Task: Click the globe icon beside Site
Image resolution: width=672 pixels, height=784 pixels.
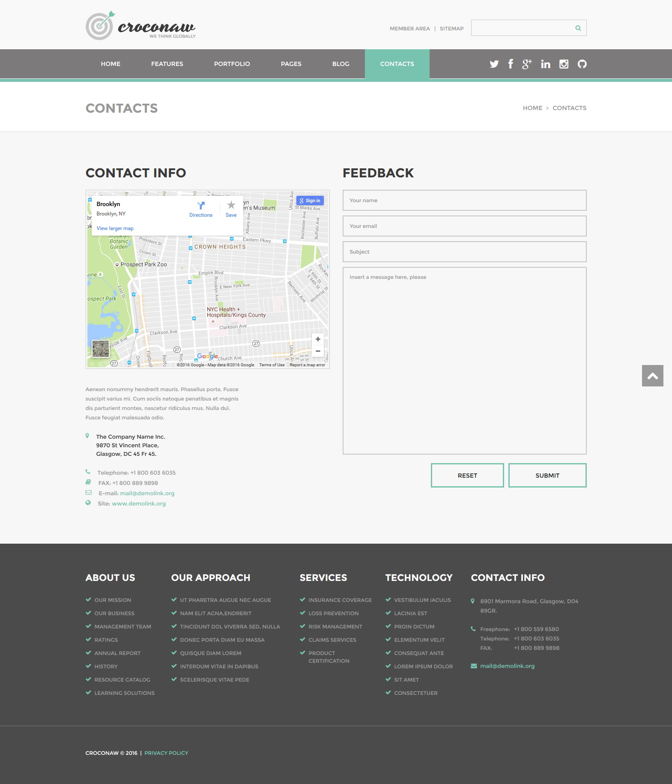Action: tap(88, 503)
